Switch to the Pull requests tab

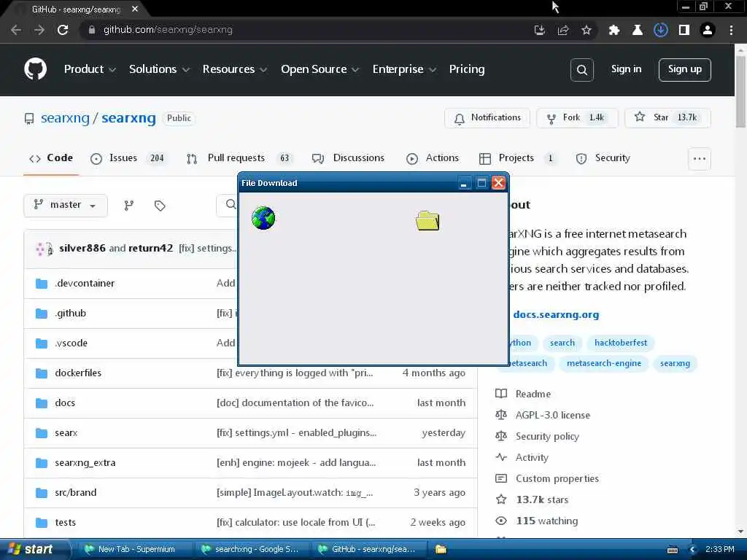239,158
